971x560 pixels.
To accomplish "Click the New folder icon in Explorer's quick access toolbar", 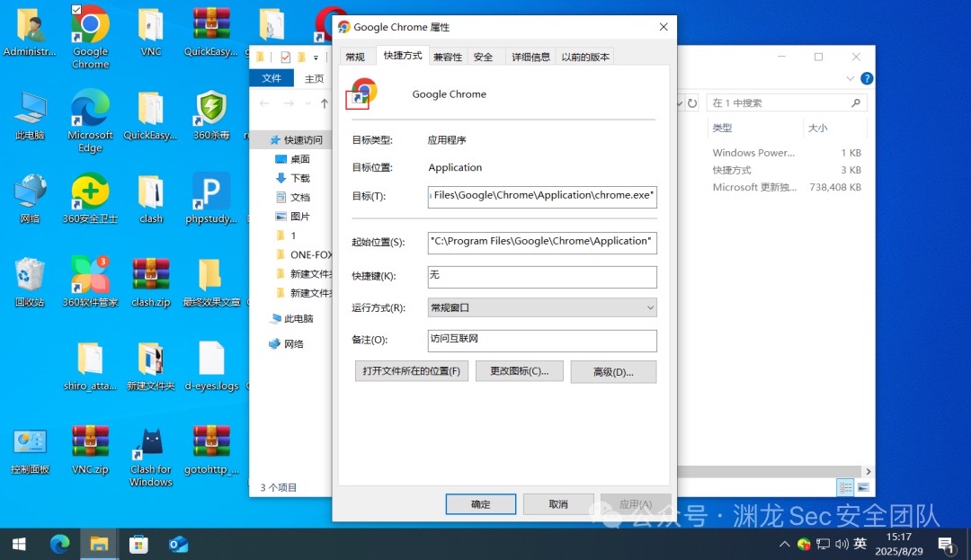I will tap(301, 57).
